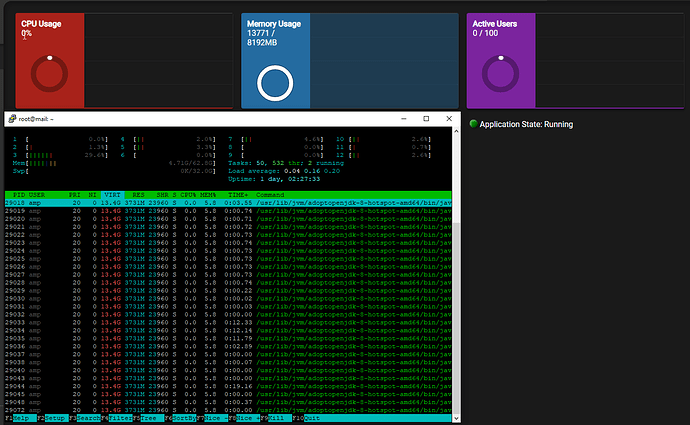Click the green Application State indicator dot

[473, 124]
